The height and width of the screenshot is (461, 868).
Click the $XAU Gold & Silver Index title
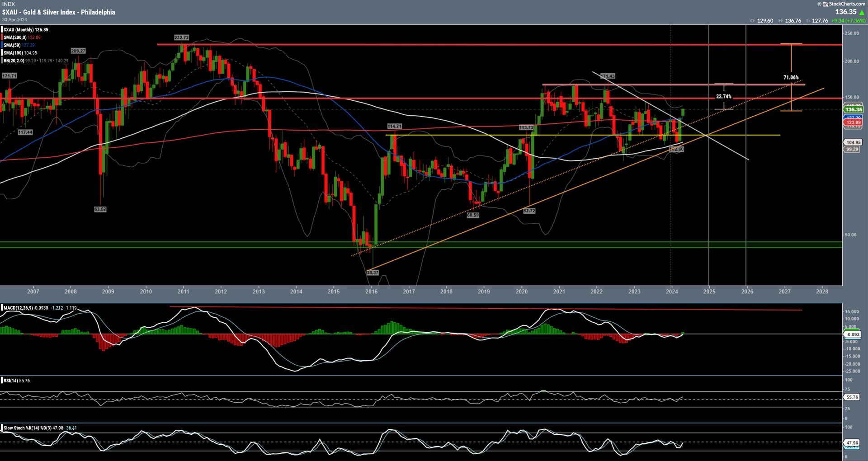[58, 12]
